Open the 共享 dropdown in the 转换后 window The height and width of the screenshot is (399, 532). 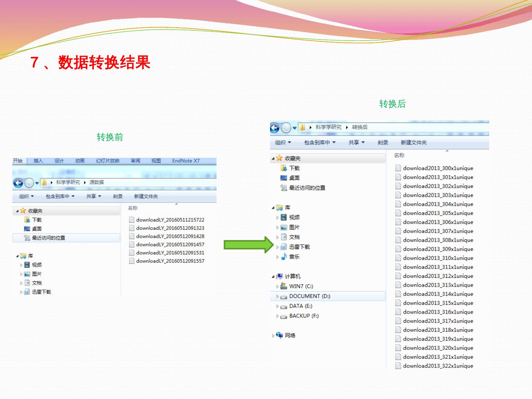(357, 143)
